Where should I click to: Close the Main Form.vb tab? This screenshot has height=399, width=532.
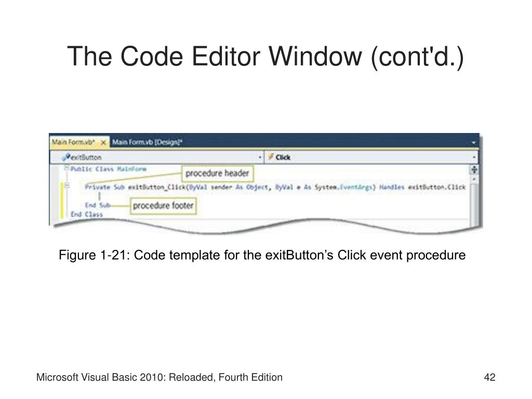pyautogui.click(x=103, y=143)
